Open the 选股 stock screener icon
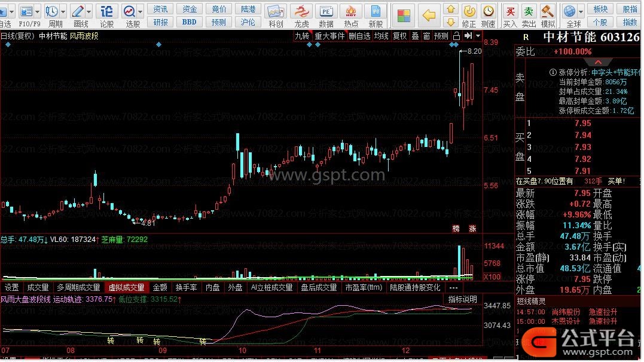This screenshot has width=644, height=362. (129, 11)
